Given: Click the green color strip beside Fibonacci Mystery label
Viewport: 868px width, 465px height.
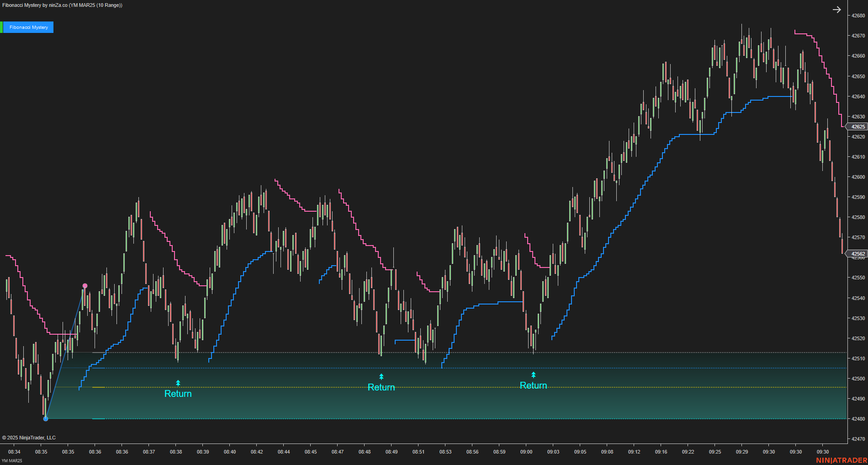Looking at the screenshot, I should pyautogui.click(x=2, y=27).
